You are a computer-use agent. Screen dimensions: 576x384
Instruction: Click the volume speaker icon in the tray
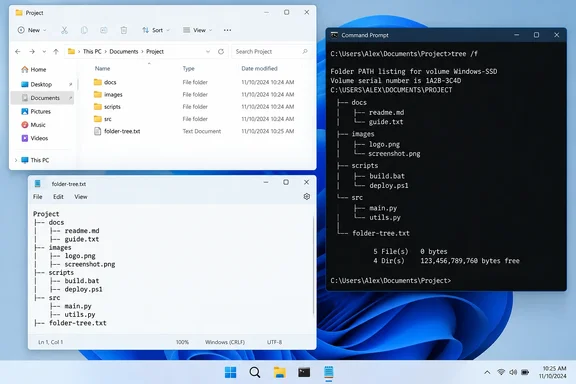(513, 372)
